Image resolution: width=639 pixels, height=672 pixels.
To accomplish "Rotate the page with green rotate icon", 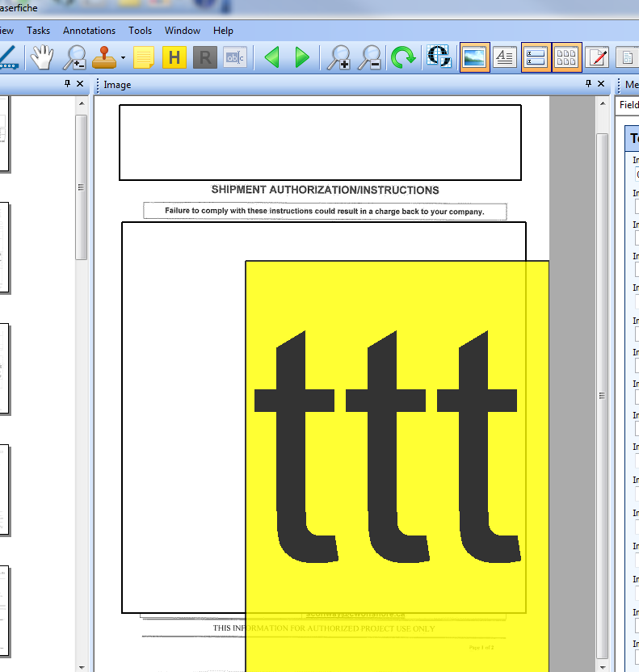I will (402, 57).
